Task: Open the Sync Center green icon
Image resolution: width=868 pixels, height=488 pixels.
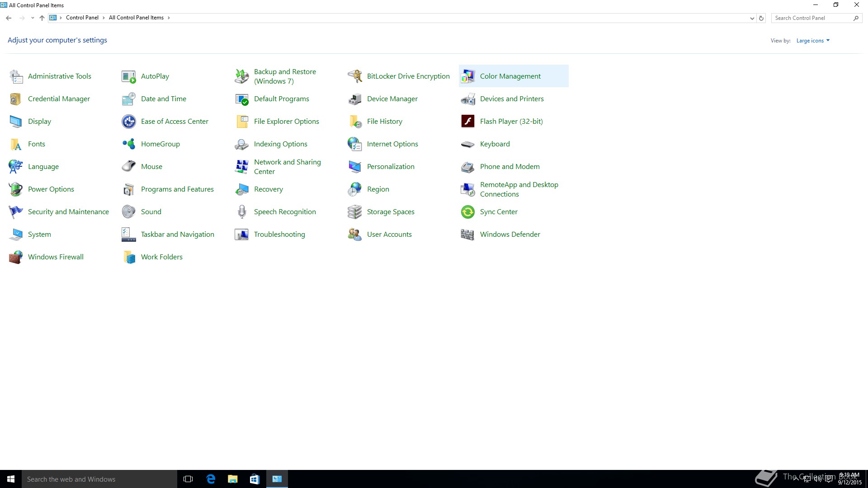Action: click(468, 212)
